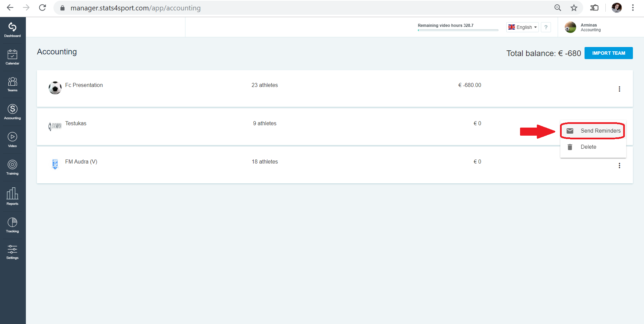Open the Video section icon
The height and width of the screenshot is (324, 644).
tap(12, 140)
